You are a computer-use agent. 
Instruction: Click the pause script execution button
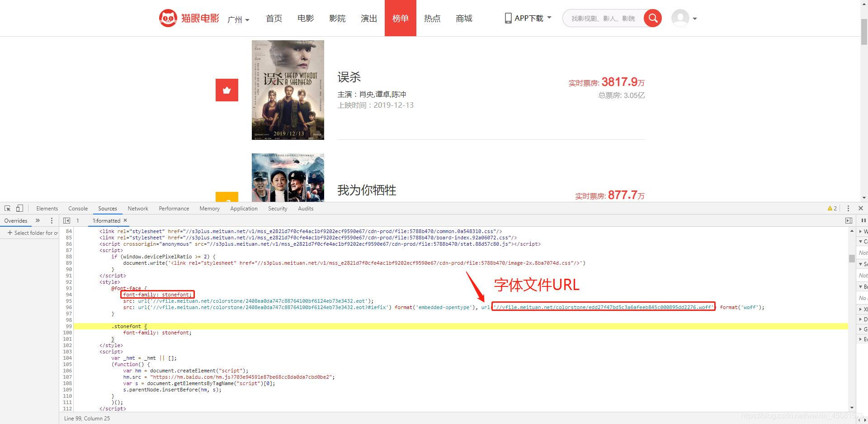tap(863, 220)
